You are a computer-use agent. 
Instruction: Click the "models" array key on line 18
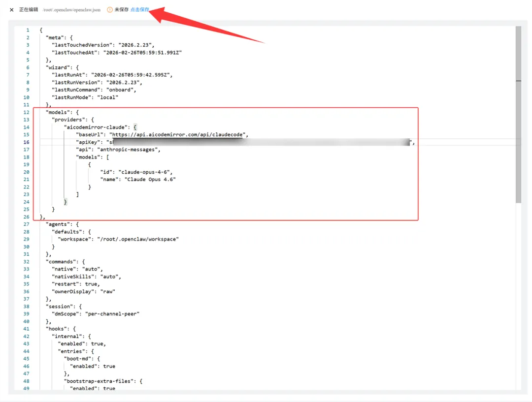88,157
